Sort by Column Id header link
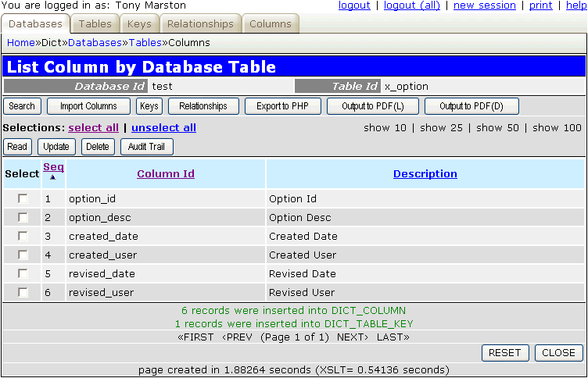 166,174
